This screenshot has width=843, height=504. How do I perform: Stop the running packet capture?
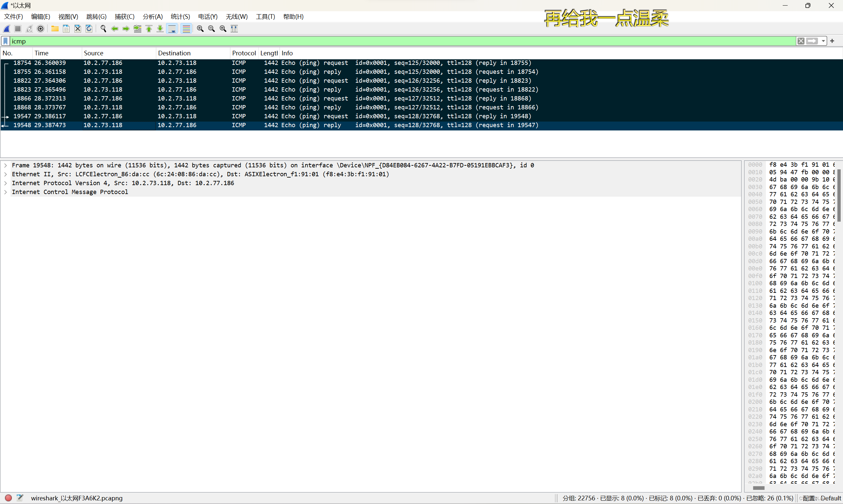click(18, 29)
